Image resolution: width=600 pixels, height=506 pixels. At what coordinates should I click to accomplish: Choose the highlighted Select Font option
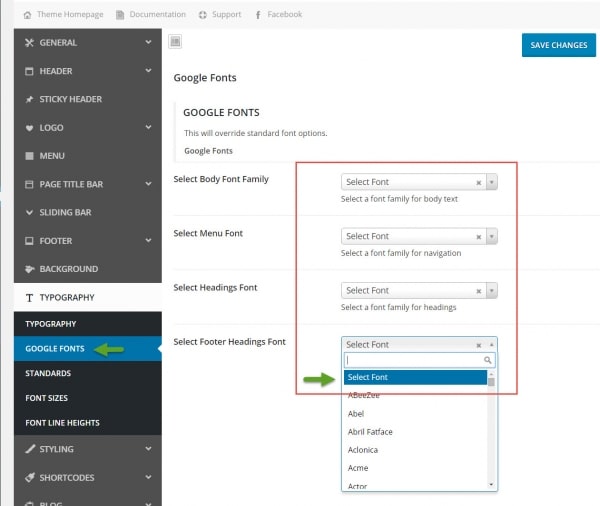[415, 377]
